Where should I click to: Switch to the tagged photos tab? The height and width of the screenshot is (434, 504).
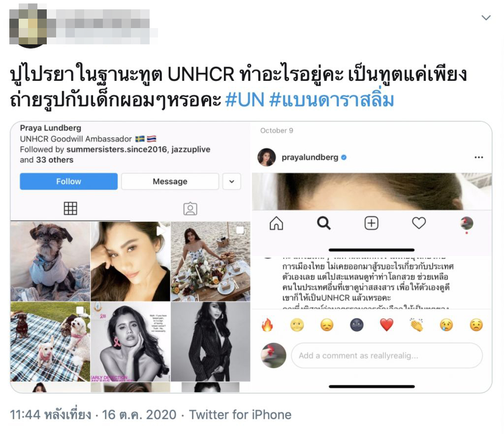[190, 209]
